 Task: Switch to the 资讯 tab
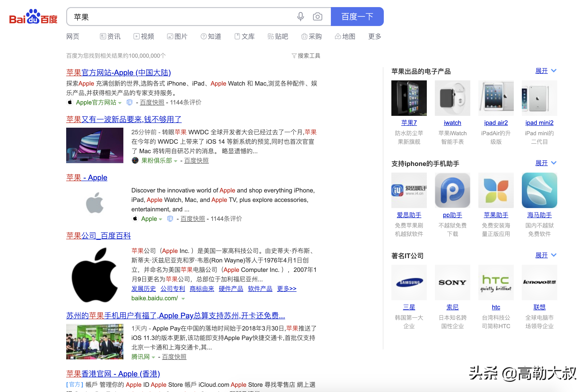pyautogui.click(x=110, y=36)
